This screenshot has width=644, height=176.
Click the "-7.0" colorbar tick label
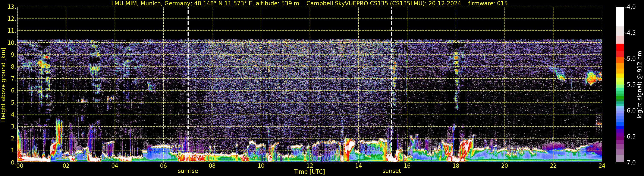630,163
